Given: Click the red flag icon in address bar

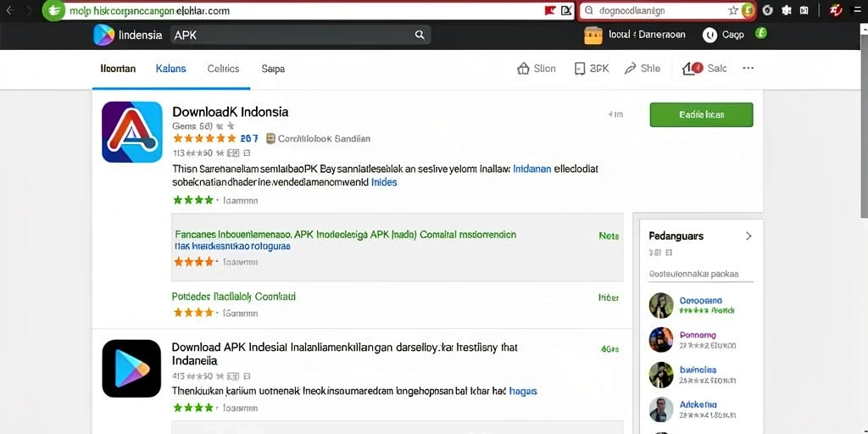Looking at the screenshot, I should 550,10.
